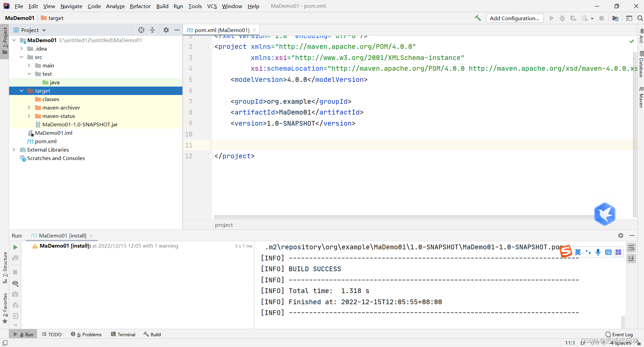This screenshot has height=347, width=644.
Task: Click Scroll to End icon in console
Action: point(631,259)
